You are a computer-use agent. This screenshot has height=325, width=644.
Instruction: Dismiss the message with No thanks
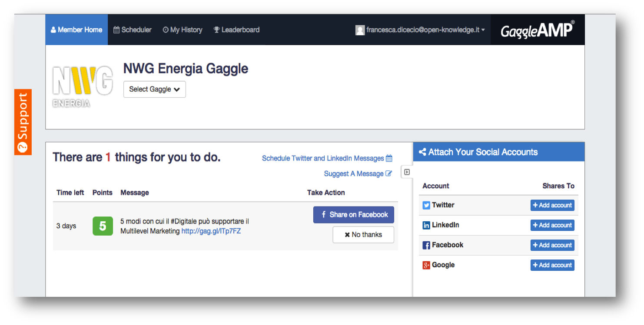pyautogui.click(x=363, y=235)
